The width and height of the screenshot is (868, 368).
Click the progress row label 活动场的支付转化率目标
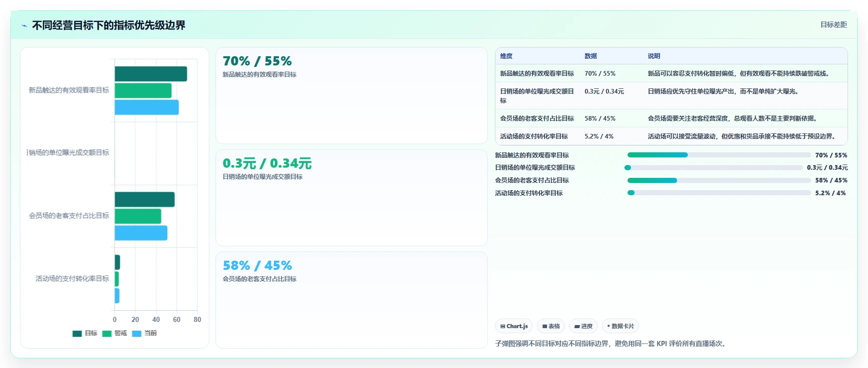[x=529, y=193]
